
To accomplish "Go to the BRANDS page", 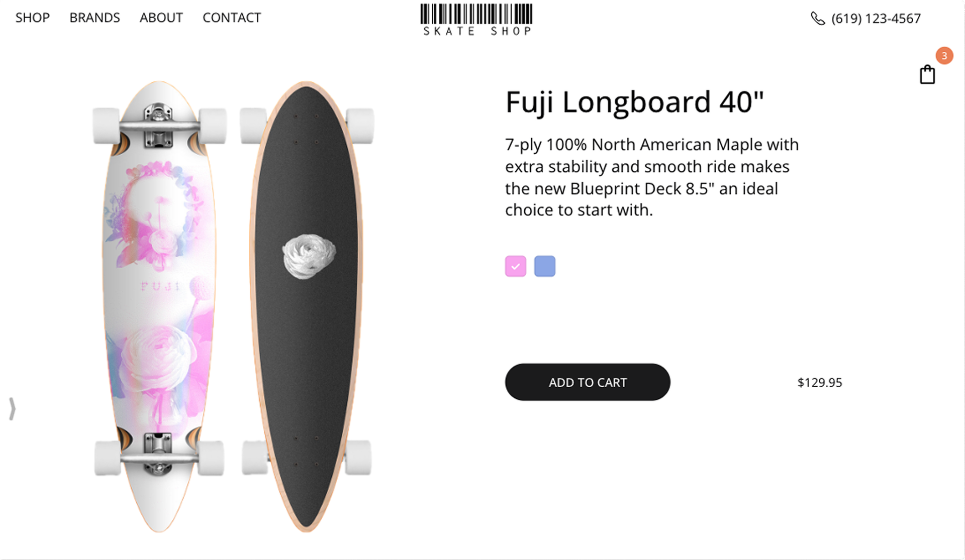I will click(94, 18).
